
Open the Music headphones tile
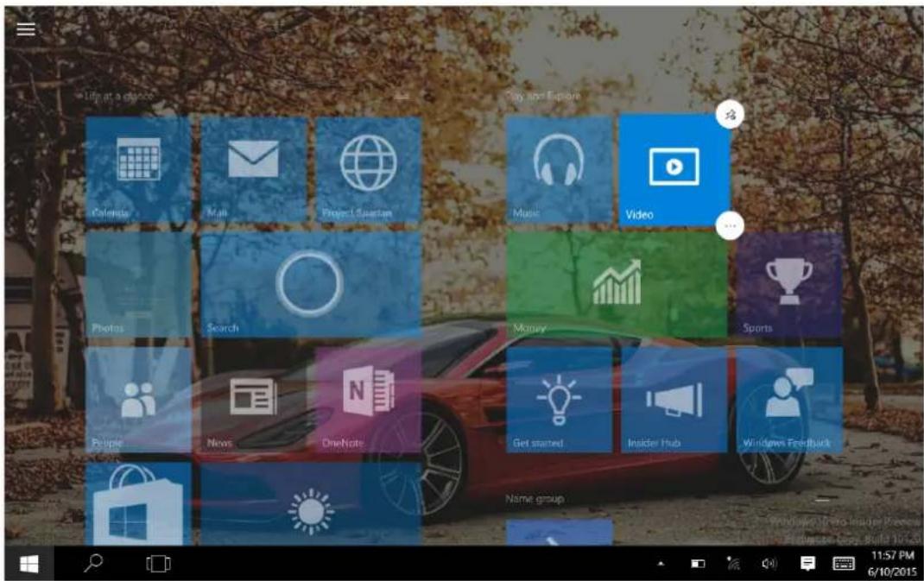(560, 169)
